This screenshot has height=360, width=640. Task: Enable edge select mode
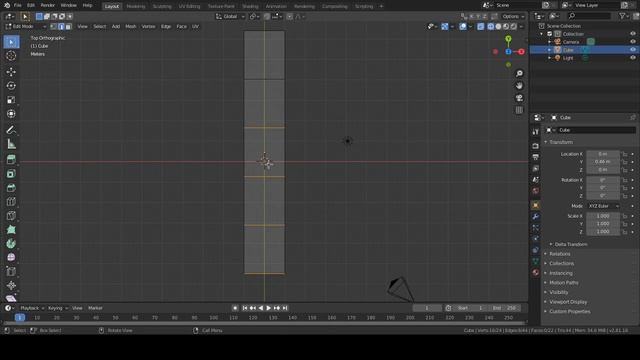tap(61, 27)
